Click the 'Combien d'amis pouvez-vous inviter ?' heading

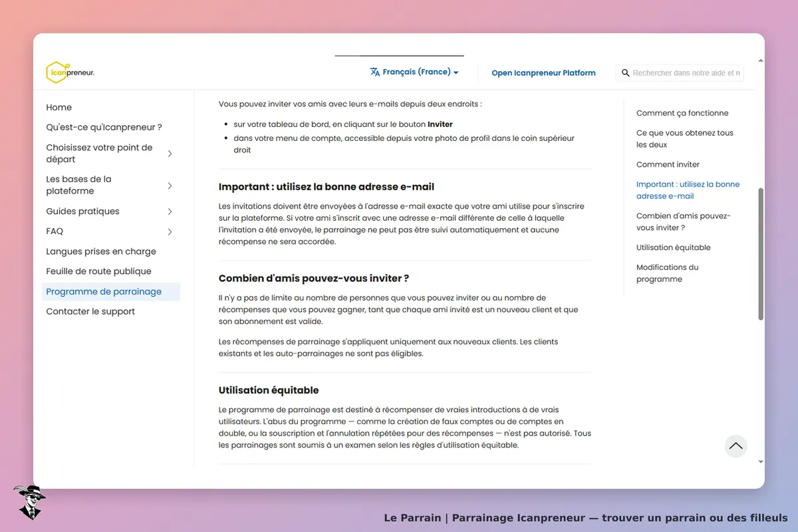(314, 278)
